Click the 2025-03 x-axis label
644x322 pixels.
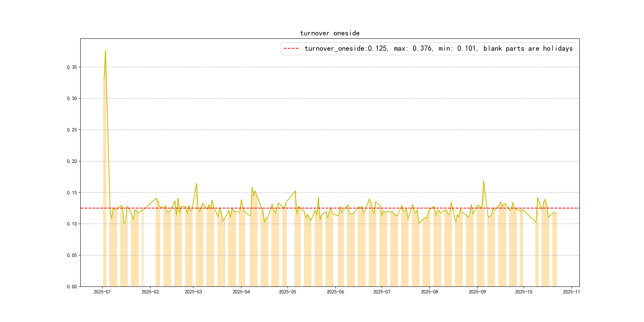point(193,292)
